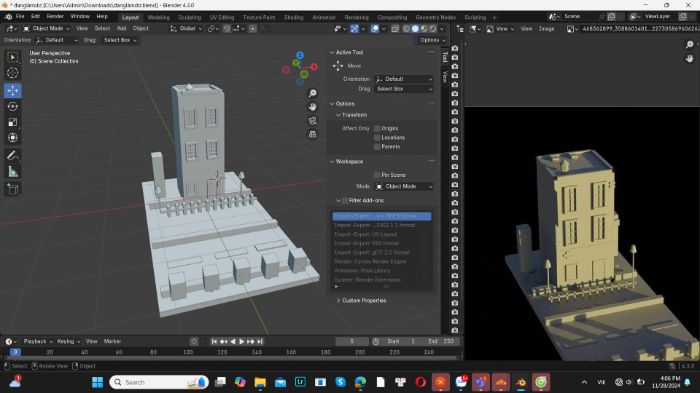Select the Select Box tool

[12, 57]
